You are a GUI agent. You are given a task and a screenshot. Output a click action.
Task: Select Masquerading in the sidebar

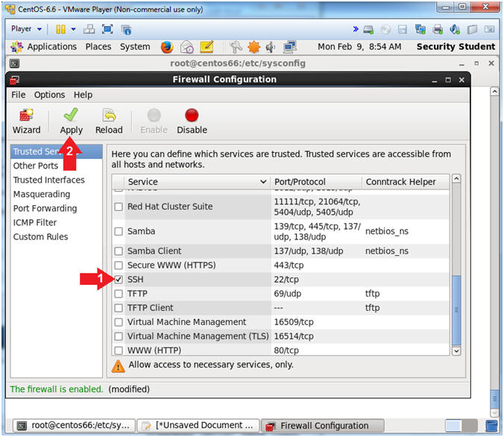57,194
